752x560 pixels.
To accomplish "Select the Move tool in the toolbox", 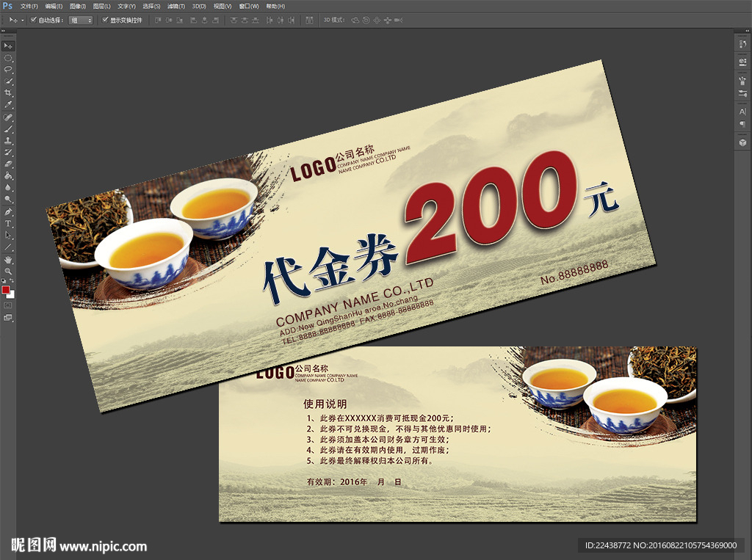I will (8, 46).
